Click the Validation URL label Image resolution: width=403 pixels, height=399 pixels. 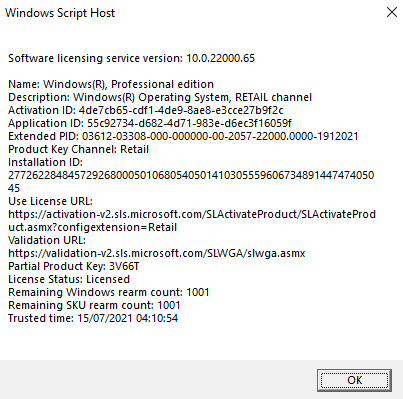pyautogui.click(x=47, y=240)
